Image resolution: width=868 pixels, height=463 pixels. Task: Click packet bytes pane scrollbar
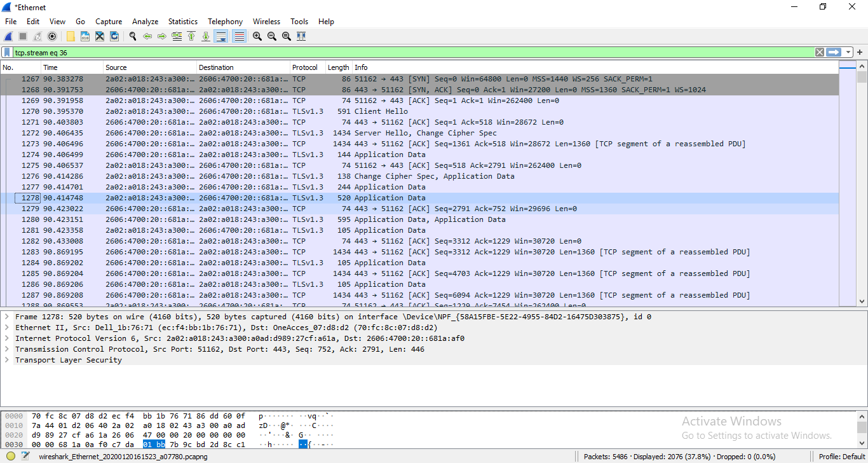pyautogui.click(x=862, y=427)
